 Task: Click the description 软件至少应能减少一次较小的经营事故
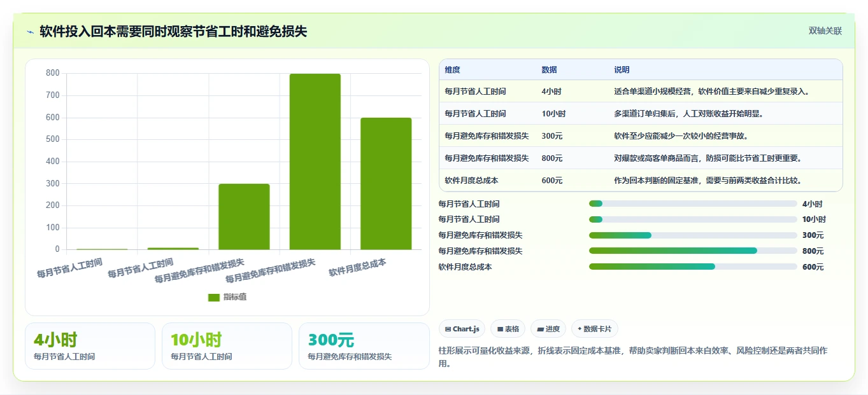681,136
